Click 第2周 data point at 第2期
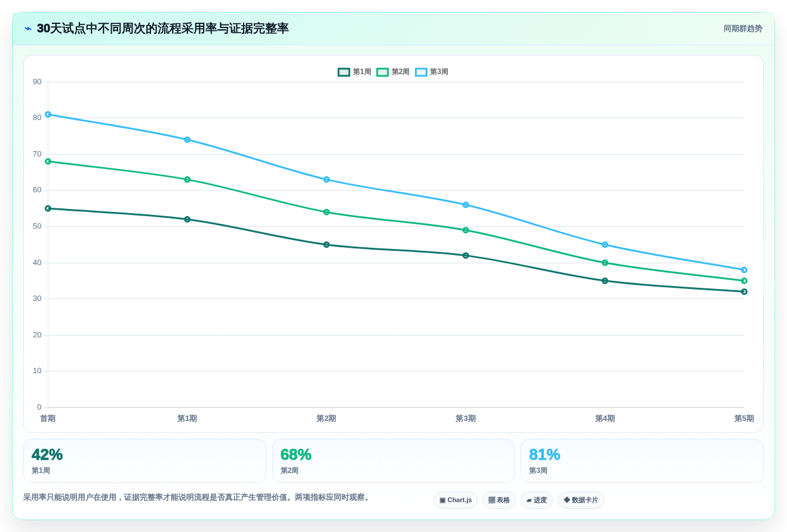The image size is (787, 532). 327,212
